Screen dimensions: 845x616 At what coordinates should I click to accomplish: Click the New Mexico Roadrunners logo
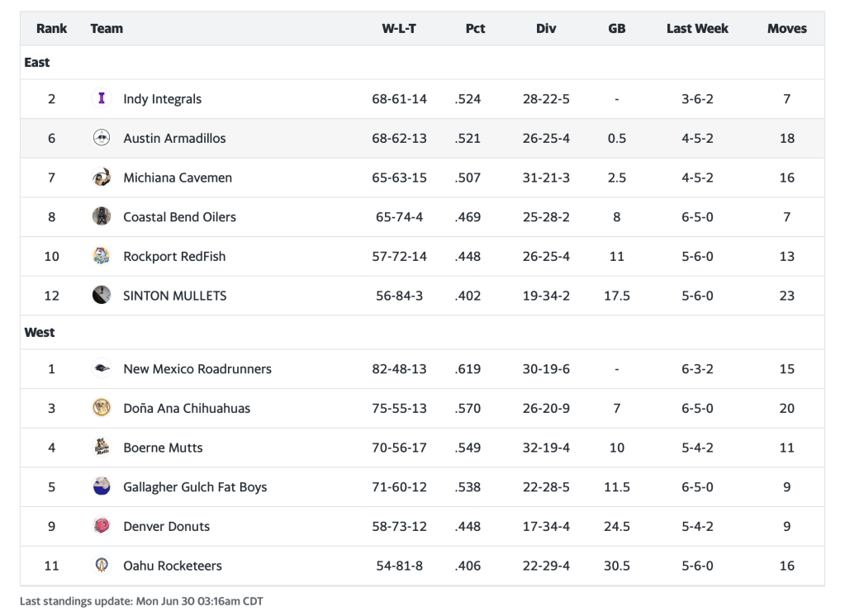[x=102, y=369]
